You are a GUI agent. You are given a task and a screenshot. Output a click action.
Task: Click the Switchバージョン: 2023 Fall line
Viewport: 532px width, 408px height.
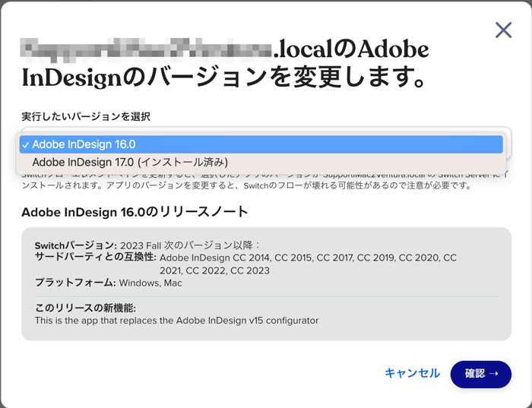pos(147,245)
